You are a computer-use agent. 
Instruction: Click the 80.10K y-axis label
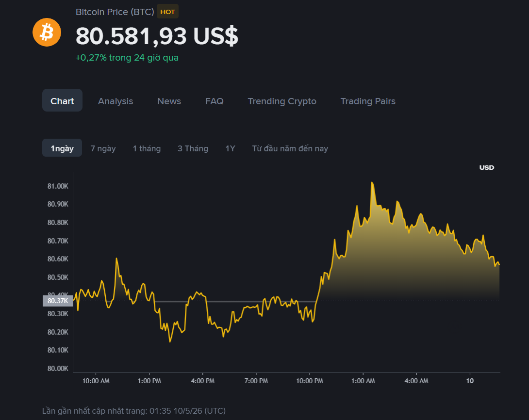tap(58, 350)
